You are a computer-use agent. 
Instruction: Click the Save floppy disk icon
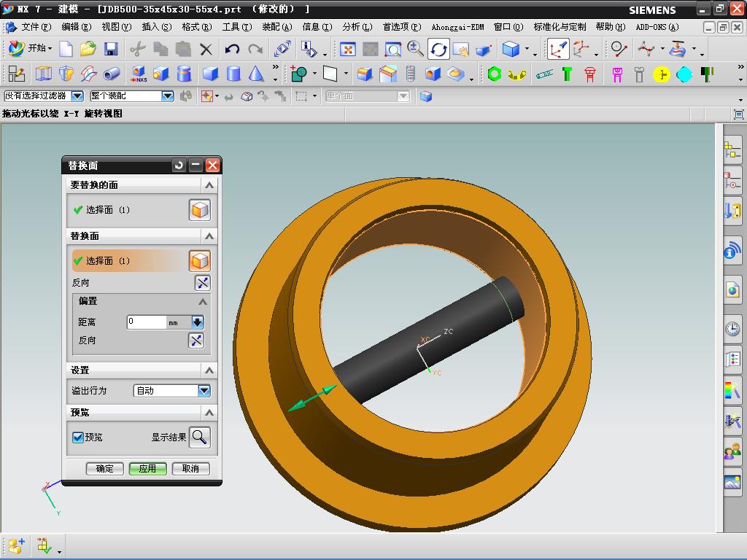point(111,50)
